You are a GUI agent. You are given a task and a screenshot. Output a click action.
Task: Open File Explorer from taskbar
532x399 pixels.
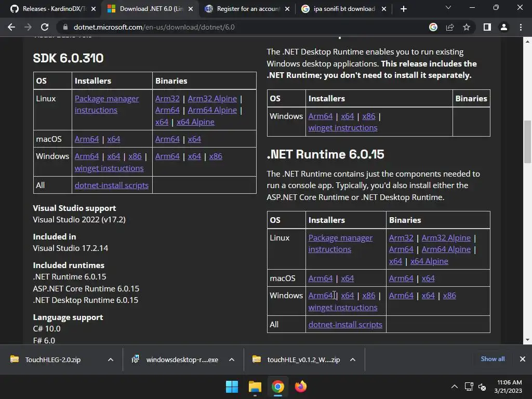(255, 387)
